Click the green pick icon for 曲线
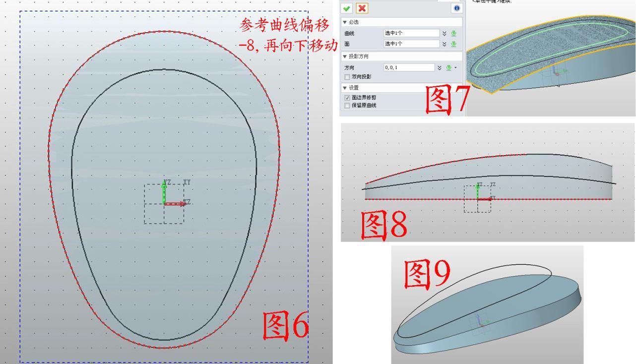The width and height of the screenshot is (636, 364). (x=453, y=34)
